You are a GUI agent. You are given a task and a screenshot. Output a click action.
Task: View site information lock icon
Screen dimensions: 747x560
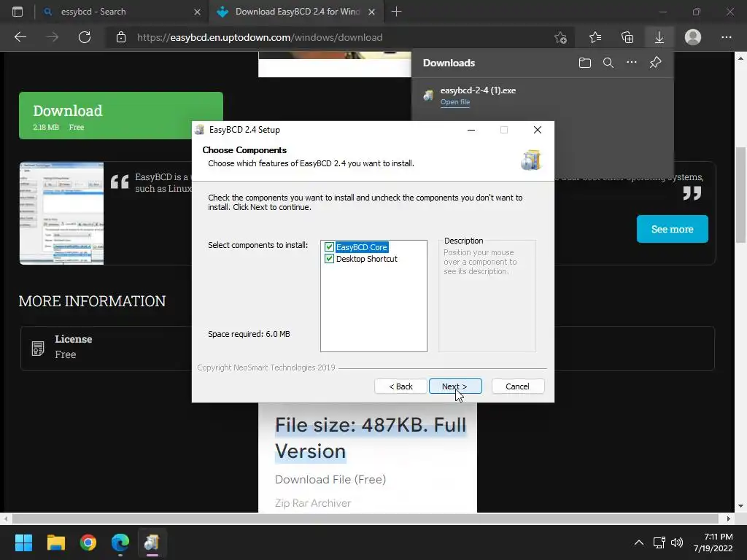(x=121, y=37)
